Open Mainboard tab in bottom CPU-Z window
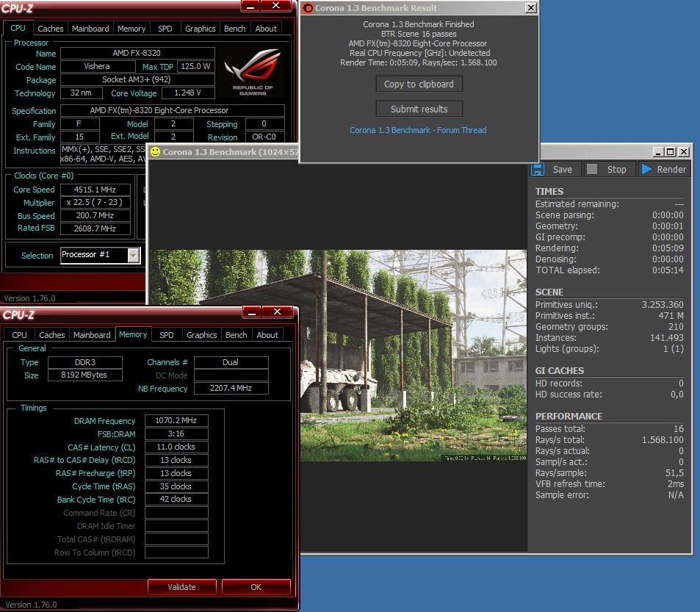The height and width of the screenshot is (612, 700). point(92,335)
